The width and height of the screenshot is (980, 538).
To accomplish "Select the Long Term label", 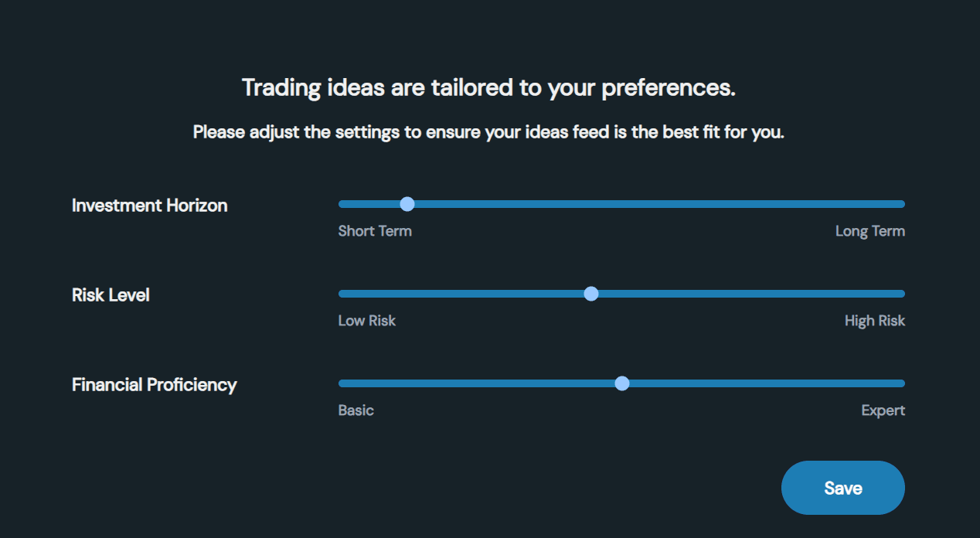I will (869, 231).
